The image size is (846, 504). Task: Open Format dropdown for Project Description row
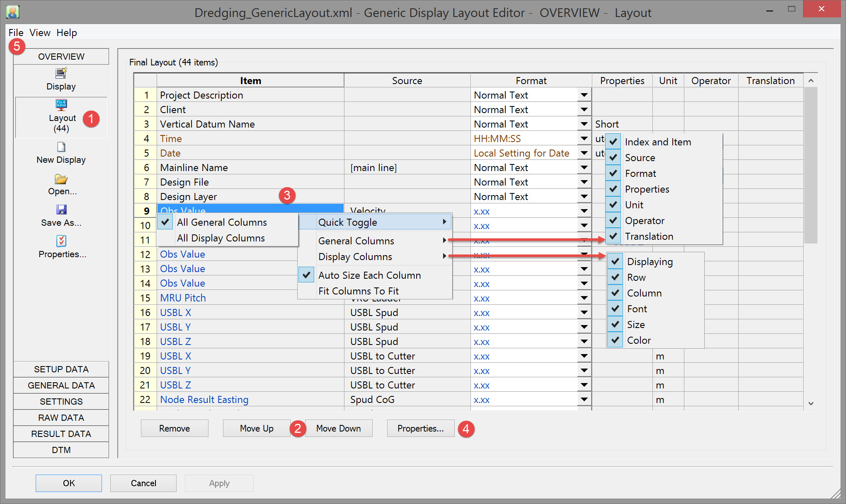click(584, 95)
